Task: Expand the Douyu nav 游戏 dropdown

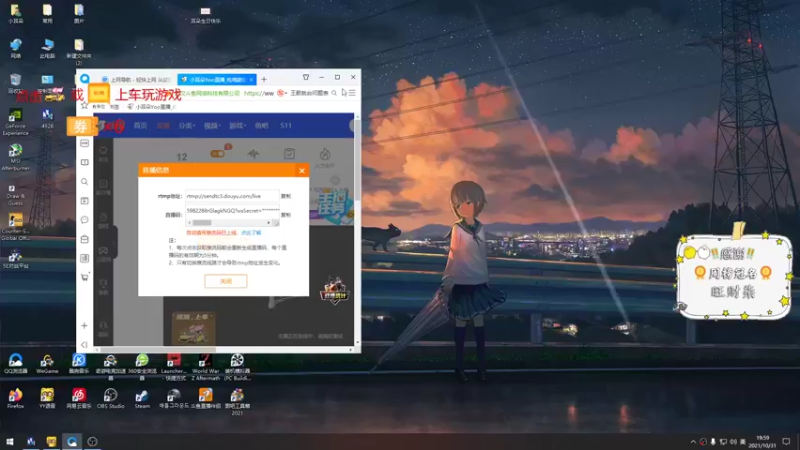Action: click(x=237, y=126)
